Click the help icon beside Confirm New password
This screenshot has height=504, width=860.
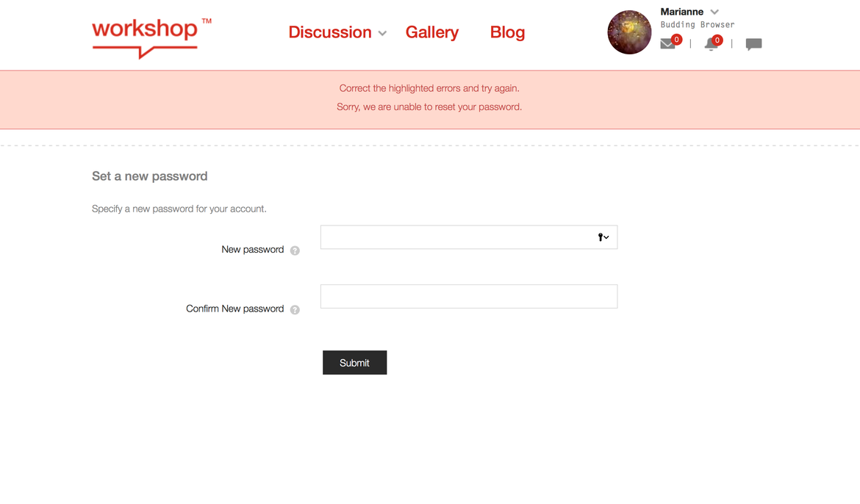click(x=295, y=309)
